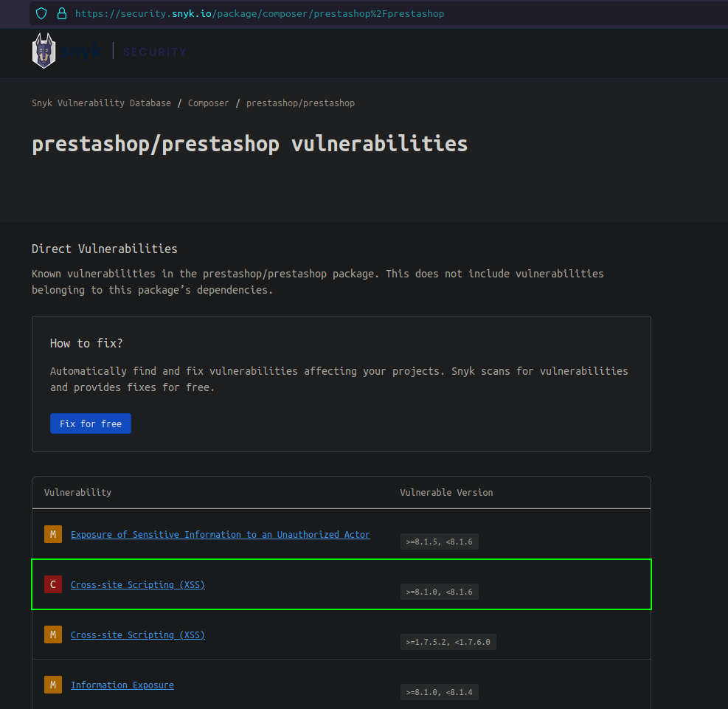Click the prestashop/prestashop breadcrumb
Screen dimensions: 728x709
click(300, 103)
